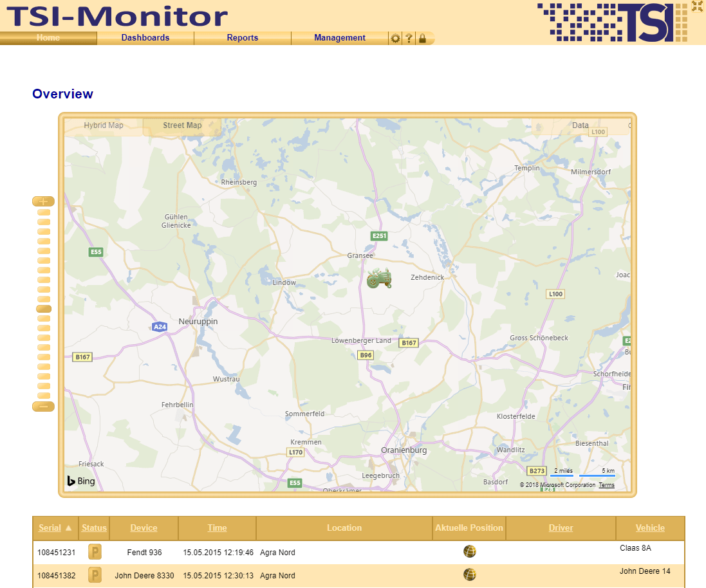Open the help question mark icon
This screenshot has width=706, height=588.
point(409,38)
